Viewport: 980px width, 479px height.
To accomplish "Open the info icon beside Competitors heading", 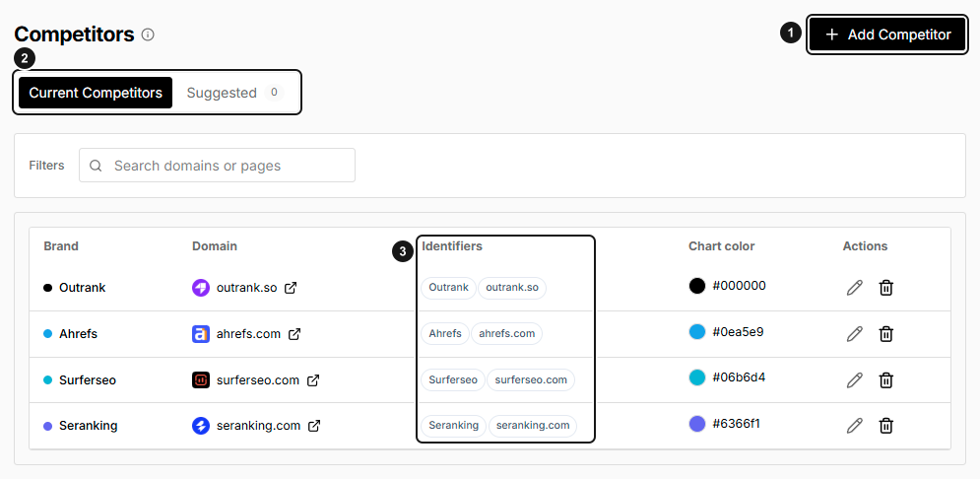I will pos(148,34).
